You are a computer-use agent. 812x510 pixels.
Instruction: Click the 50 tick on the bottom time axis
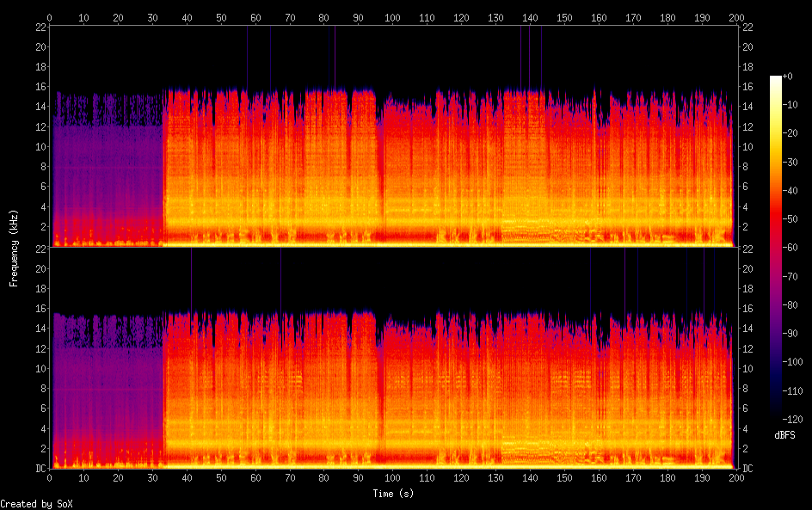tap(221, 477)
